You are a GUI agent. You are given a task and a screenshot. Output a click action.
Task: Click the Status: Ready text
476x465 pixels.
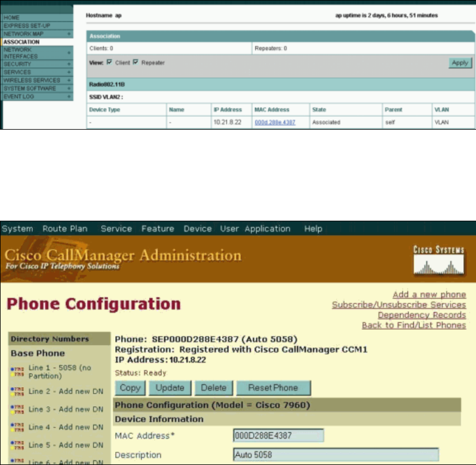click(x=141, y=373)
